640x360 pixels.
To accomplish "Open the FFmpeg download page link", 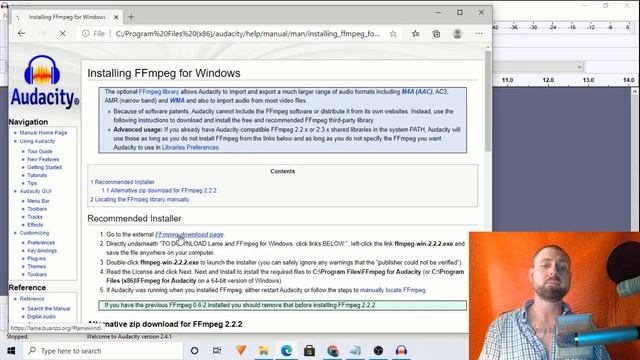I will [x=189, y=234].
